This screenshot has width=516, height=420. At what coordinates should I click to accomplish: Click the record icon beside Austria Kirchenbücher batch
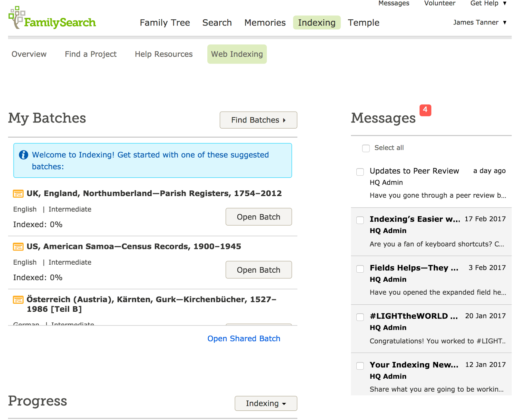pyautogui.click(x=18, y=300)
